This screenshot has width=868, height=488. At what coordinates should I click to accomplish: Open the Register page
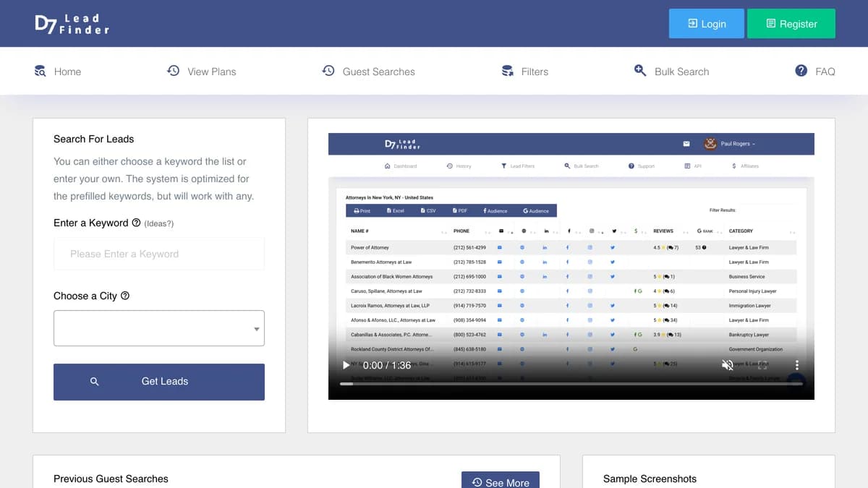point(791,23)
